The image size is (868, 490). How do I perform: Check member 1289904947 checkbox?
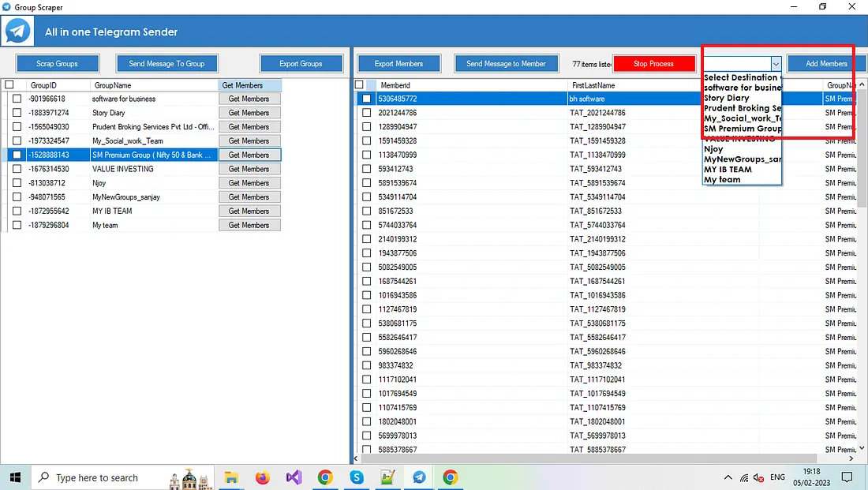click(x=366, y=126)
